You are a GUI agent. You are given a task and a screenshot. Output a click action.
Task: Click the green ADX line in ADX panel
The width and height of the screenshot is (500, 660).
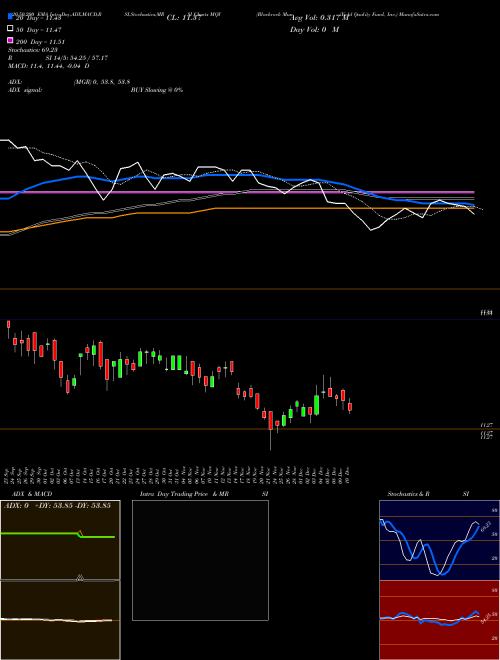click(57, 535)
